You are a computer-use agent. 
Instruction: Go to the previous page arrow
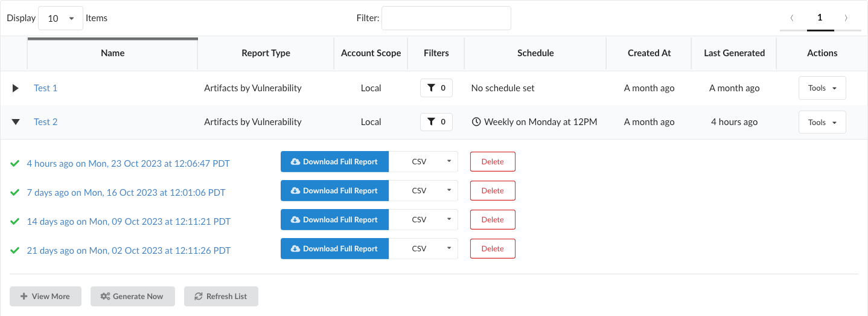pyautogui.click(x=792, y=18)
